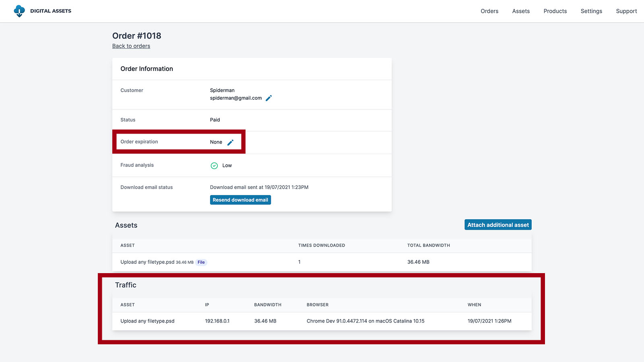Click the Digital Assets cloud logo icon

tap(19, 11)
